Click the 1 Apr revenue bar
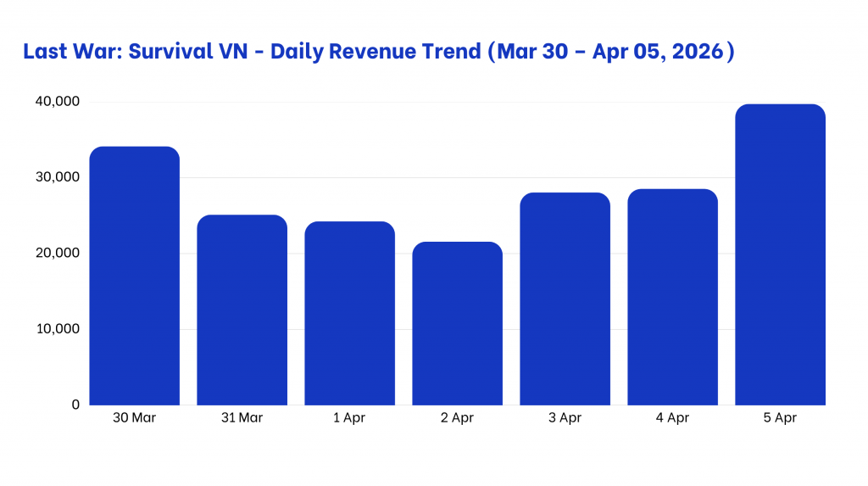868x486 pixels. click(x=349, y=313)
